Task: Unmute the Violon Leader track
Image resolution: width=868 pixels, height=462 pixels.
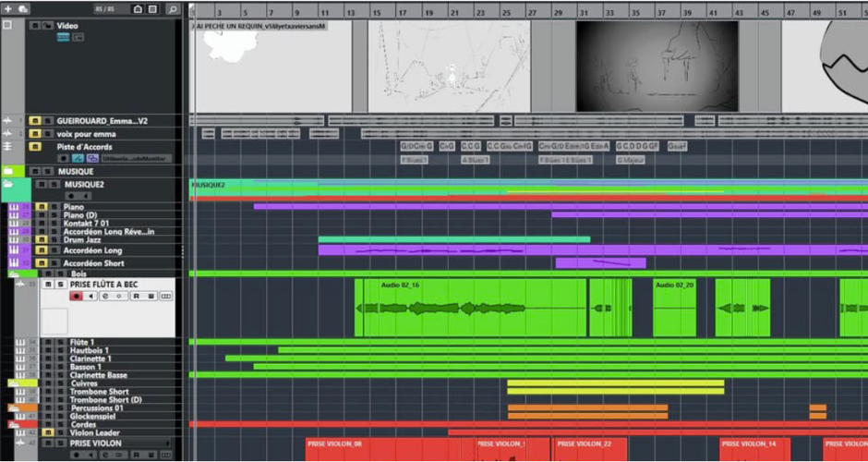Action: [x=46, y=432]
